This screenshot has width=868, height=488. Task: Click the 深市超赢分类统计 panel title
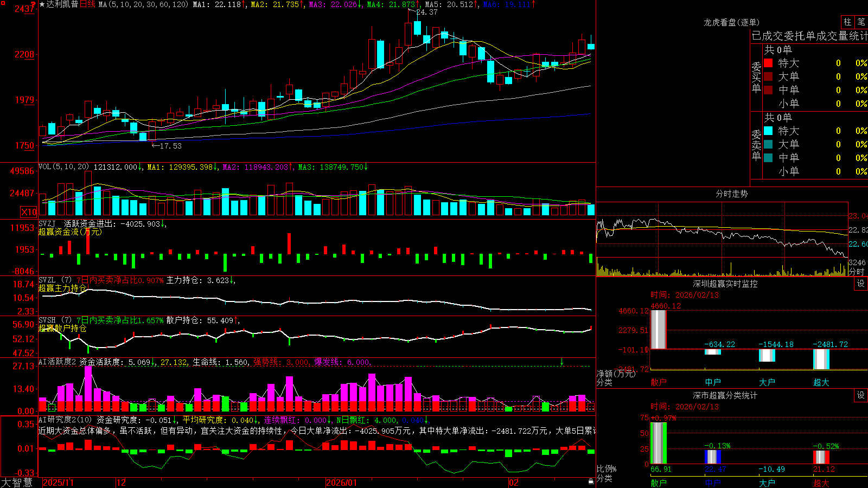point(725,395)
